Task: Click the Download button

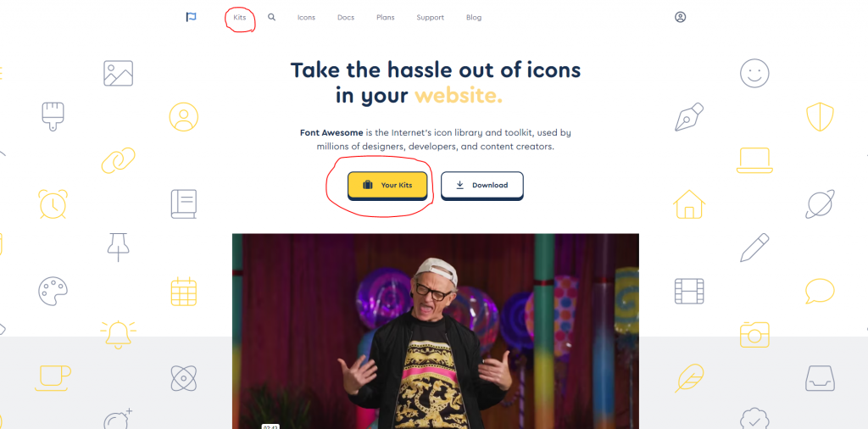Action: [x=482, y=186]
